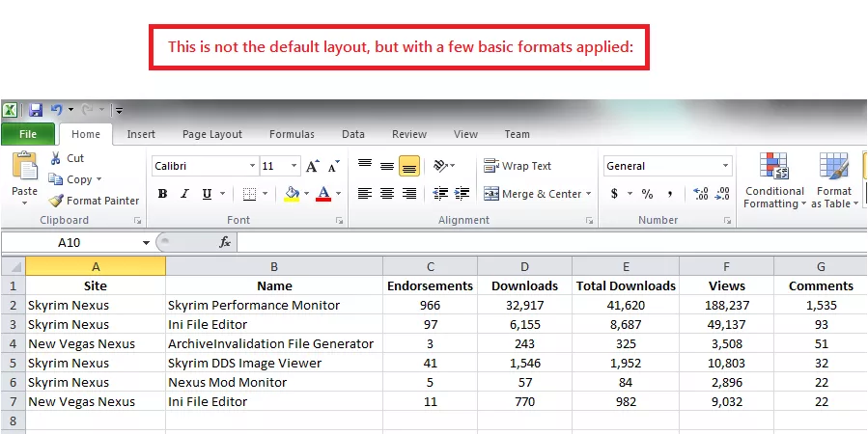The width and height of the screenshot is (868, 434).
Task: Apply the yellow fill color
Action: click(292, 194)
